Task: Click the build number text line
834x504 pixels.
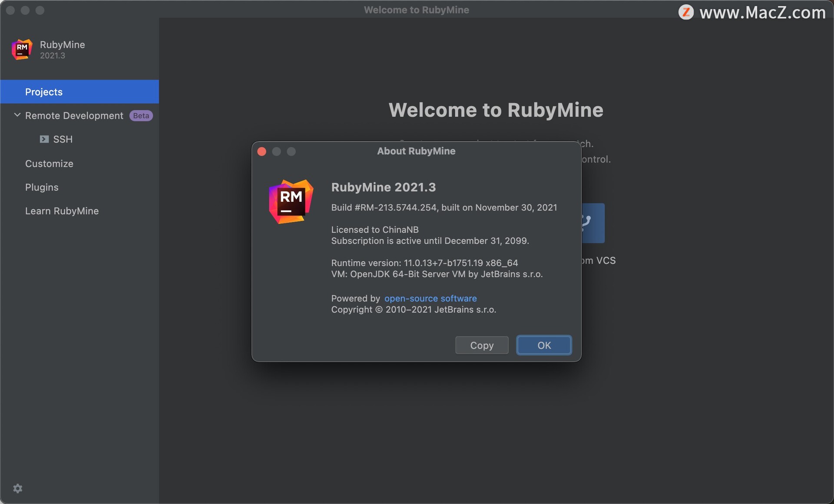Action: point(444,208)
